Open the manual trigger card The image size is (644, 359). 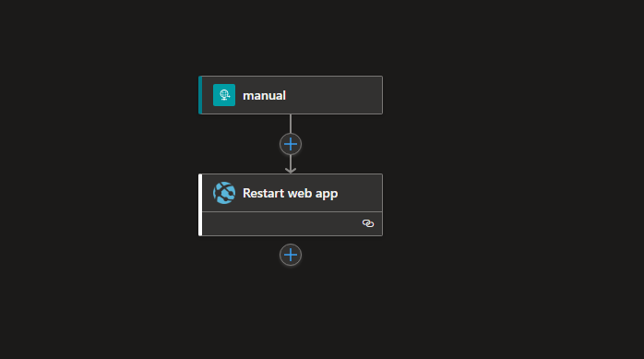point(291,95)
